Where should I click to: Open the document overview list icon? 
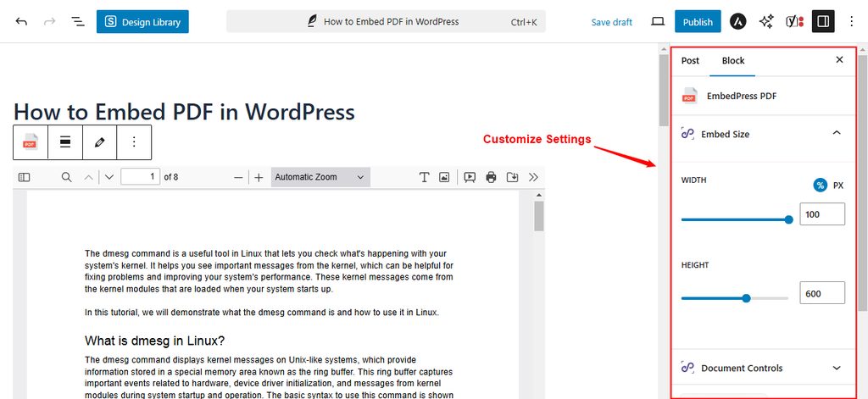(x=78, y=21)
